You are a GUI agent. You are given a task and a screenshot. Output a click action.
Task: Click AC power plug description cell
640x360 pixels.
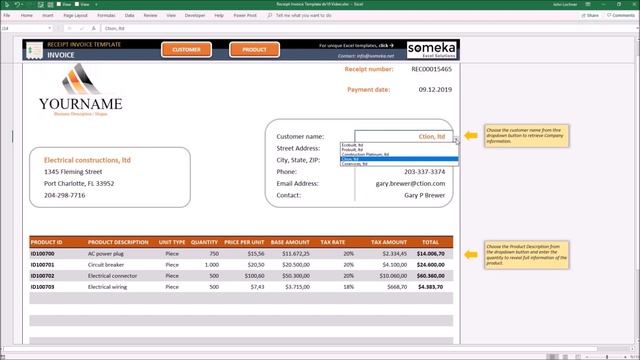[x=106, y=253]
